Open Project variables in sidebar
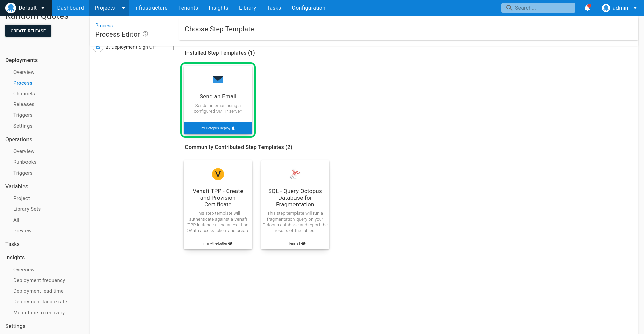Screen dimensions: 644x334 coord(21,198)
